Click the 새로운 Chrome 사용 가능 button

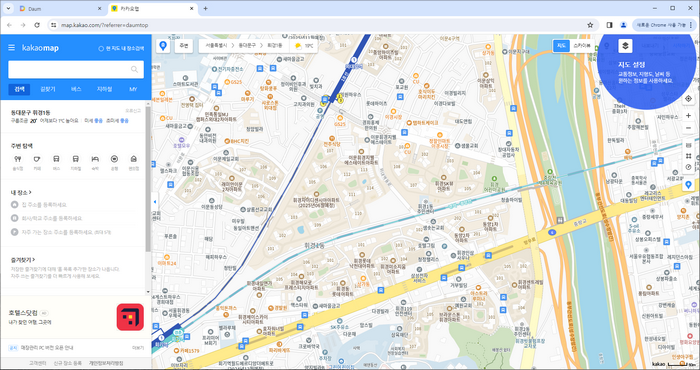click(661, 25)
